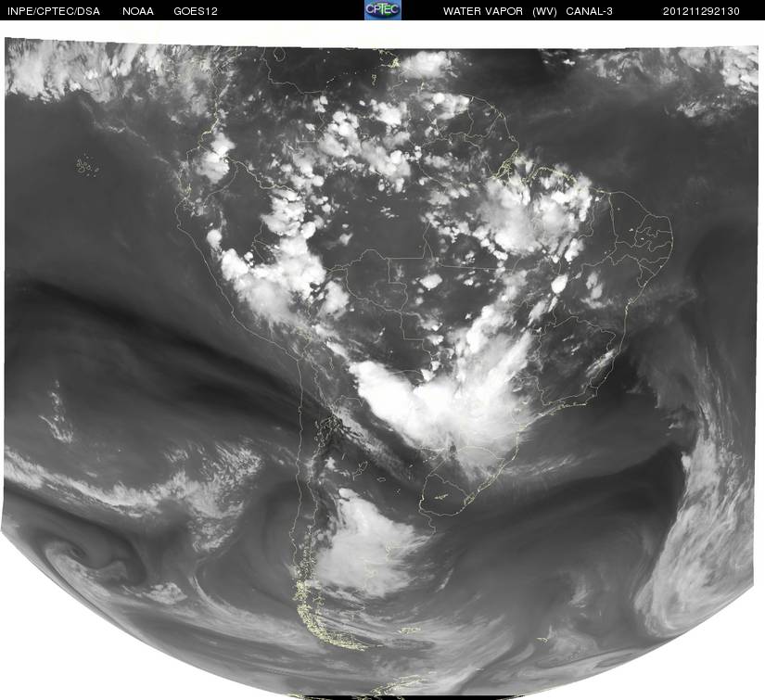This screenshot has height=700, width=765.
Task: Click the NOAA text in header
Action: [x=138, y=11]
